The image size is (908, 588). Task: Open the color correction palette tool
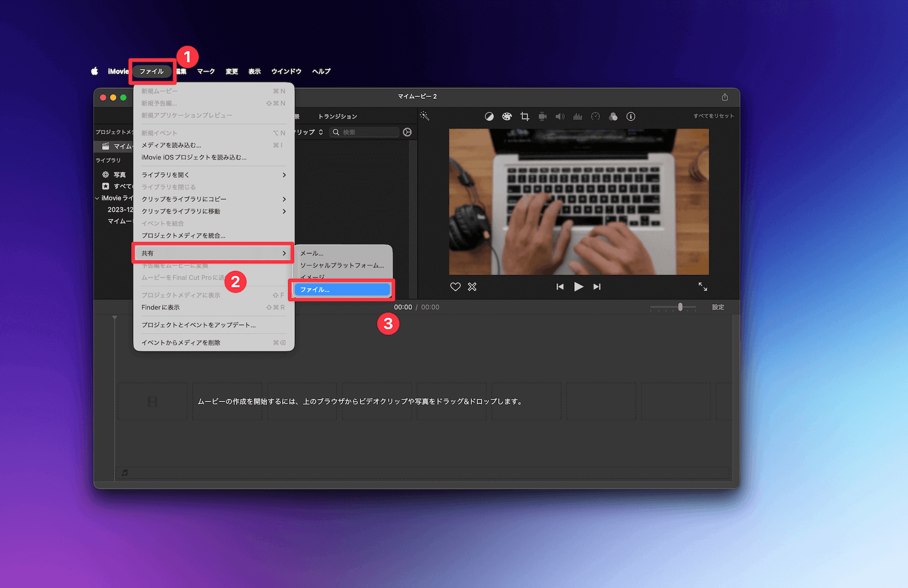coord(507,116)
